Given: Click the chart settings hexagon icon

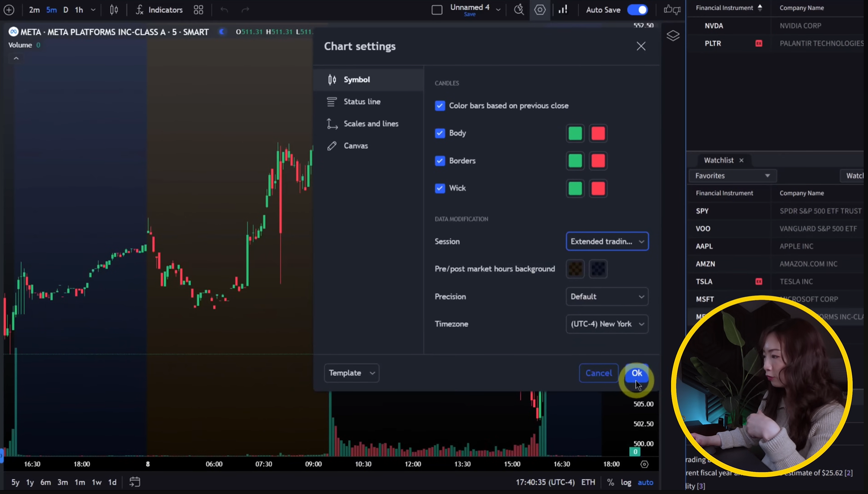Looking at the screenshot, I should tap(540, 10).
